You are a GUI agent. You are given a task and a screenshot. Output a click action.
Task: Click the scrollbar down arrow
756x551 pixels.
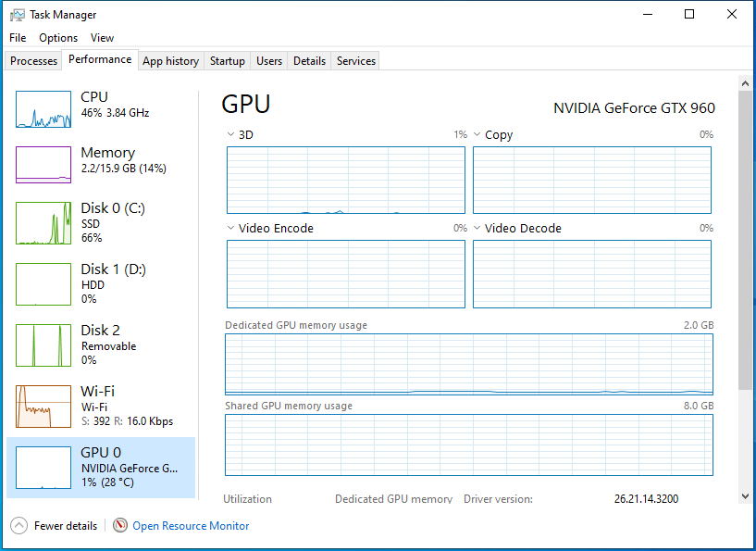coord(745,497)
